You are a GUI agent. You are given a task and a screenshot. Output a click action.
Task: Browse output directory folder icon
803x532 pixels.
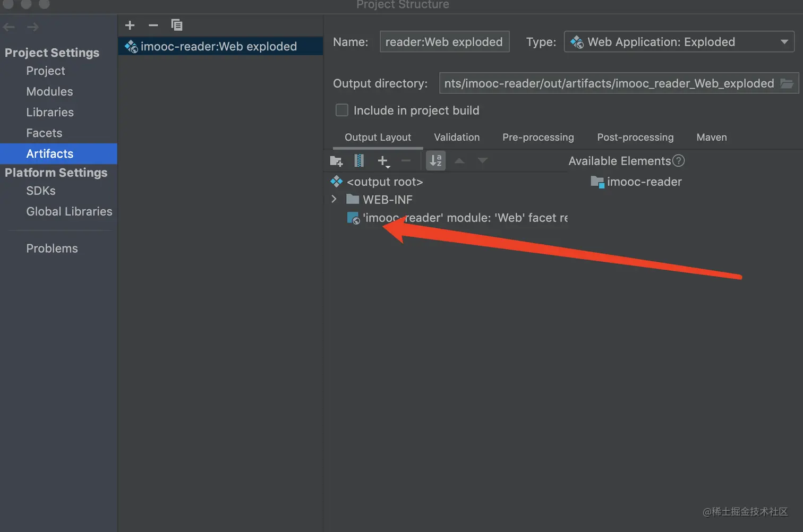click(x=787, y=83)
